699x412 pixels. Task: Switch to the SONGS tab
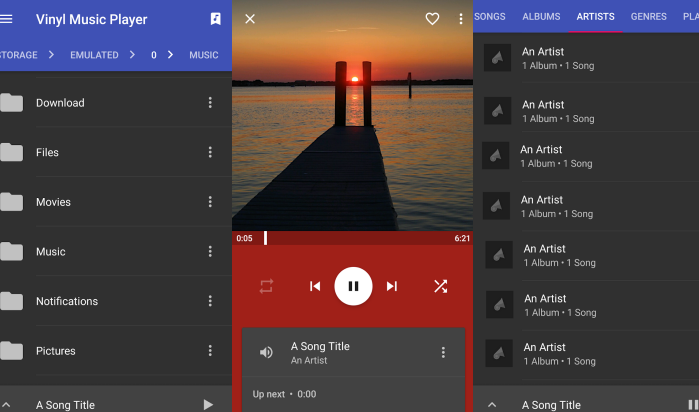[x=489, y=16]
